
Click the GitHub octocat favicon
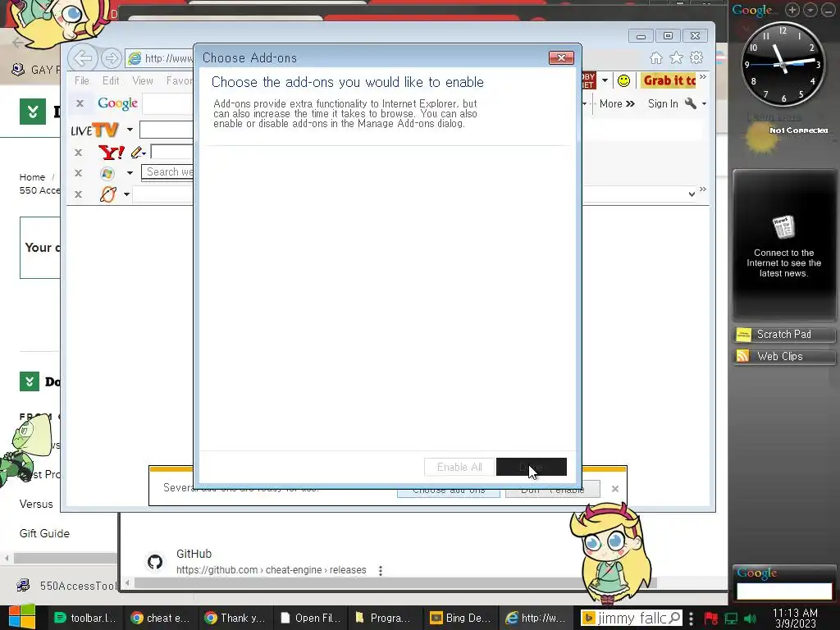tap(155, 562)
